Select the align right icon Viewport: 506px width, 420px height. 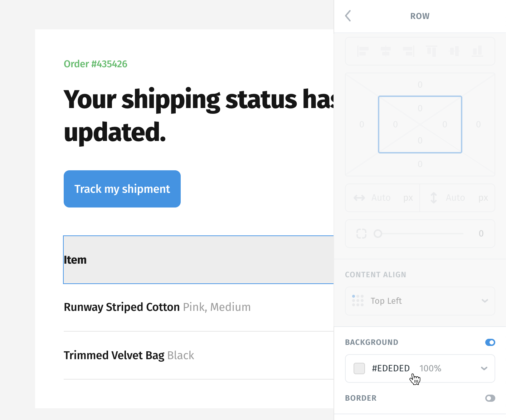coord(409,51)
